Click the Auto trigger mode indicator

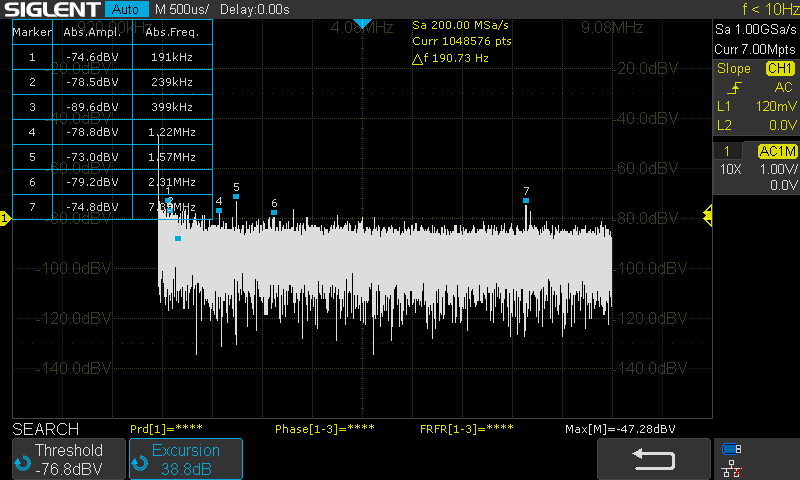tap(126, 9)
